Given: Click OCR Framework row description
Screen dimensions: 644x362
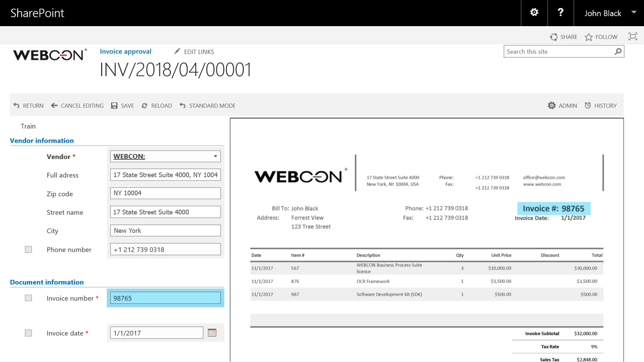Looking at the screenshot, I should click(373, 281).
